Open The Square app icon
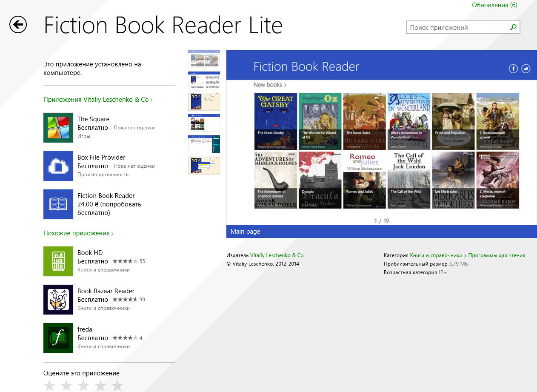The width and height of the screenshot is (537, 392). click(x=58, y=128)
